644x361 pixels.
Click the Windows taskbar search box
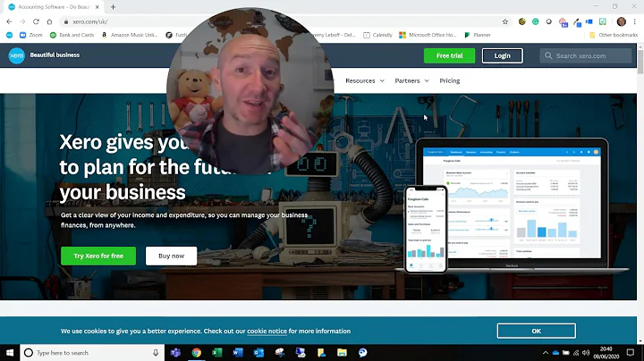[92, 353]
